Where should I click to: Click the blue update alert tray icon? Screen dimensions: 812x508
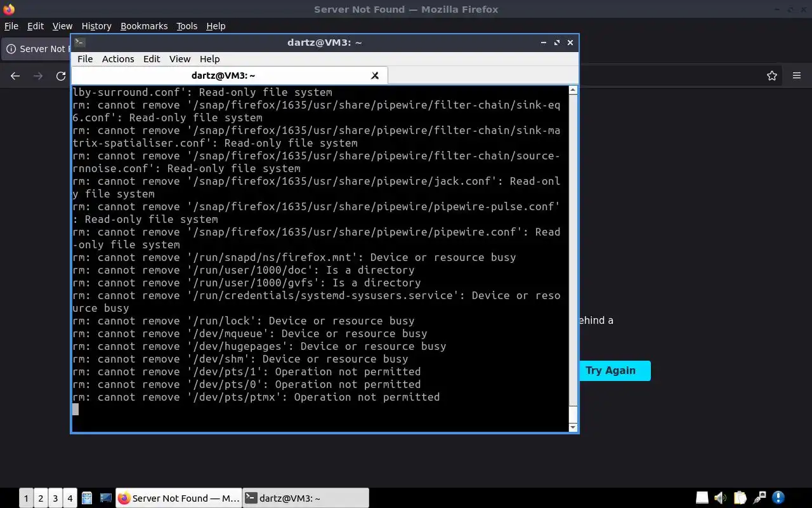[778, 498]
